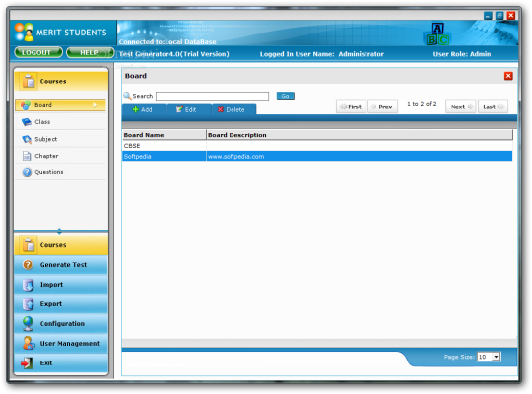Click the Chapter document icon

tap(27, 156)
